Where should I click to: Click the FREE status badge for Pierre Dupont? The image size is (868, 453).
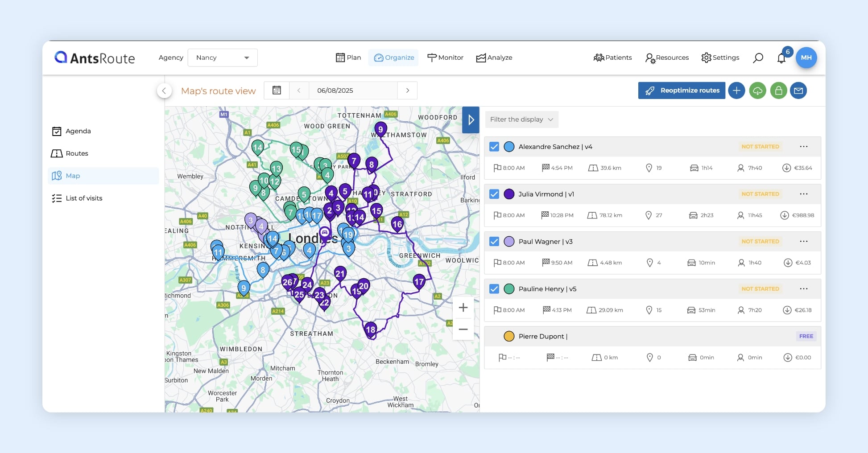coord(806,336)
